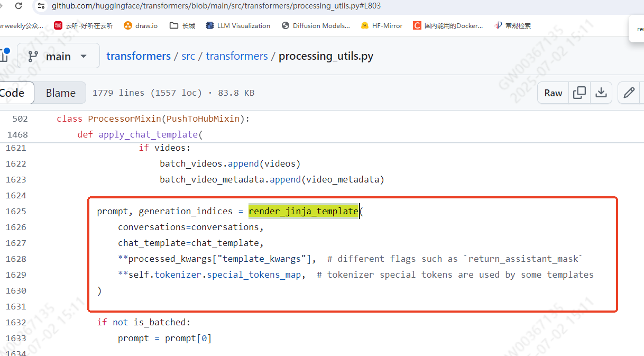Select line number 1628

16,259
